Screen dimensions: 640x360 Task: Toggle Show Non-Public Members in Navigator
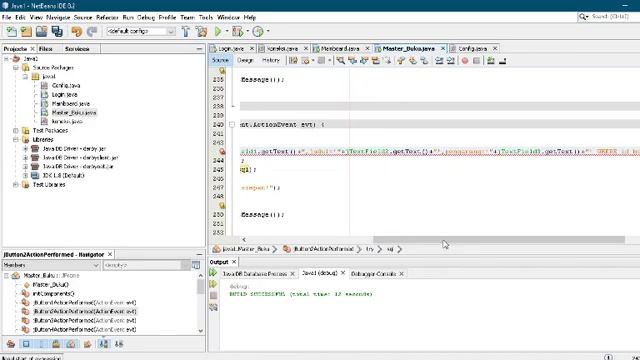tap(56, 344)
